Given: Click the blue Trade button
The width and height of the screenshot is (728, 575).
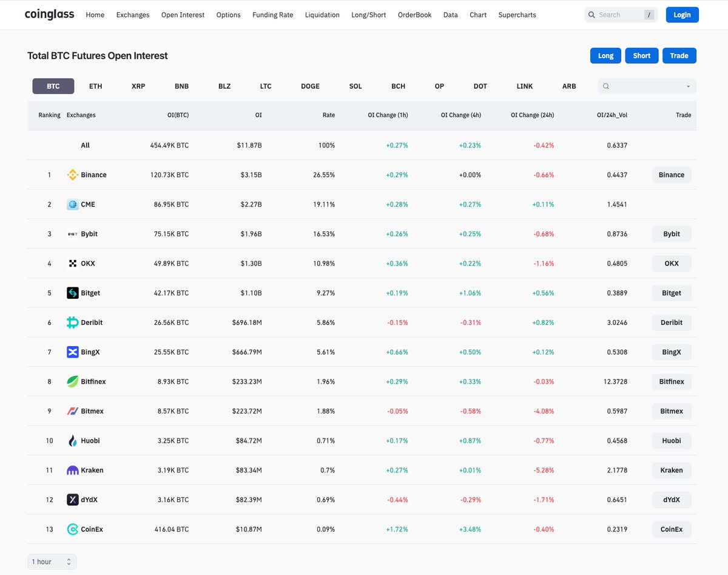Looking at the screenshot, I should [x=679, y=55].
